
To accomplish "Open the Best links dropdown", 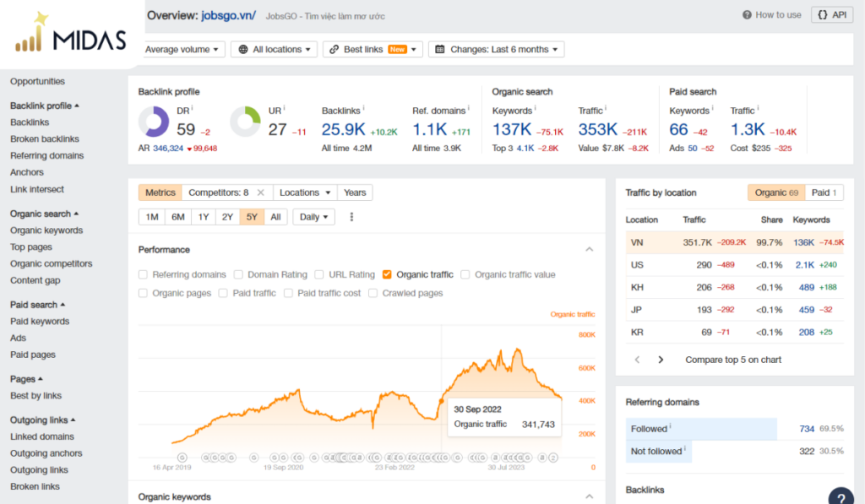I will (x=373, y=49).
